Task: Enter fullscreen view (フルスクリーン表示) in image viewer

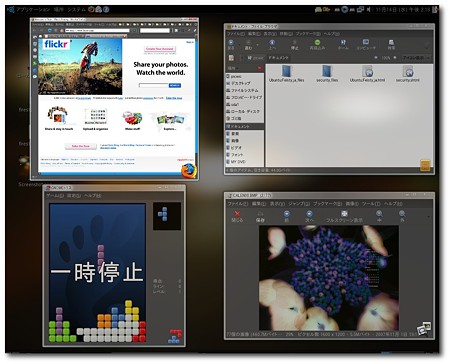Action: pos(344,216)
